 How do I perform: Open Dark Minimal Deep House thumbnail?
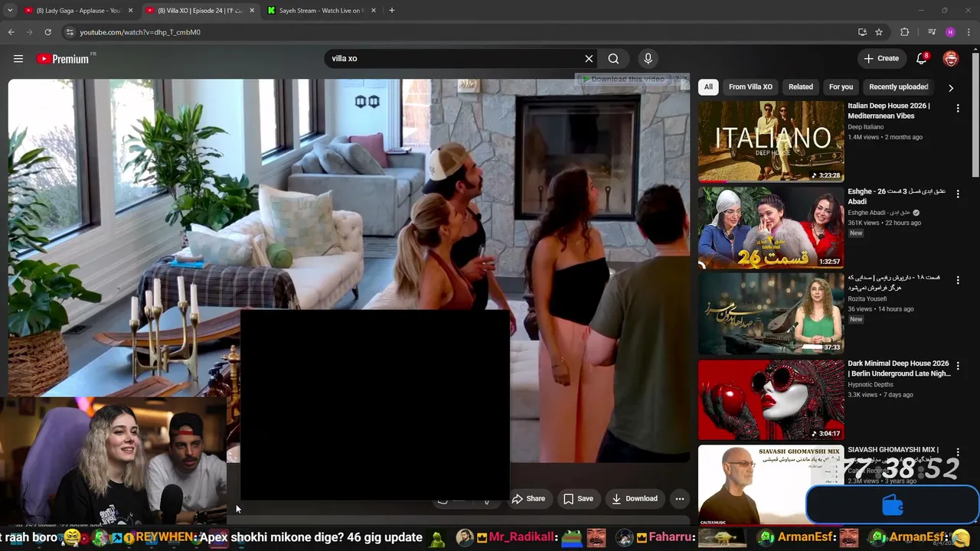tap(771, 399)
